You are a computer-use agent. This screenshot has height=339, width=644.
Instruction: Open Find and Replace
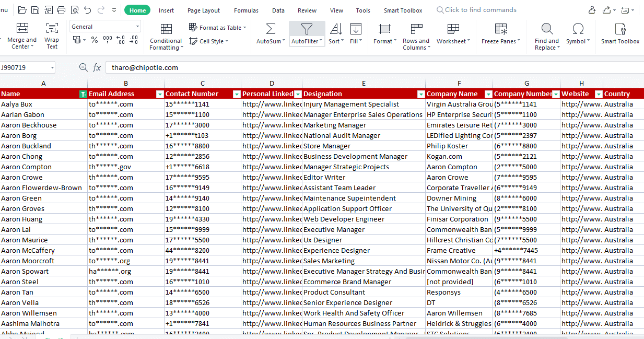547,36
